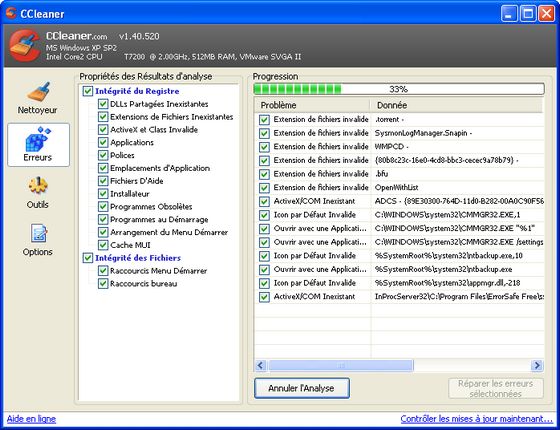Select the Erreurs registry cubes icon
This screenshot has width=560, height=430.
pos(38,139)
